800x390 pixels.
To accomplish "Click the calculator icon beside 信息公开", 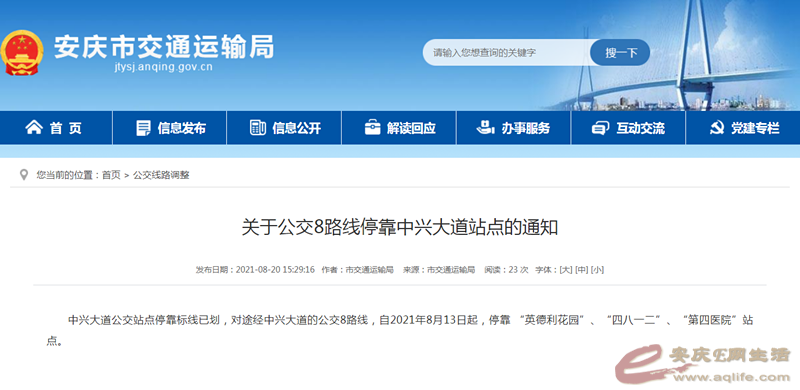I will click(257, 127).
